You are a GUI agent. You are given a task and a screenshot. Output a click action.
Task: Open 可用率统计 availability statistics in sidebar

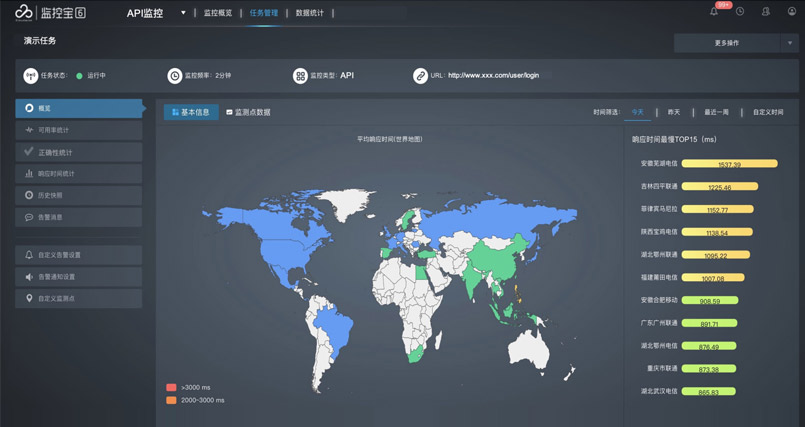(x=79, y=130)
